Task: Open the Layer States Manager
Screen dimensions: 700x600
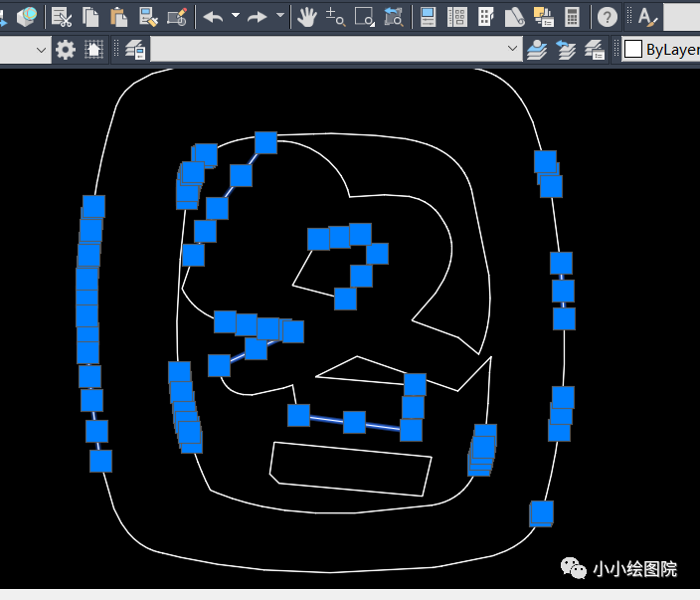Action: point(595,49)
